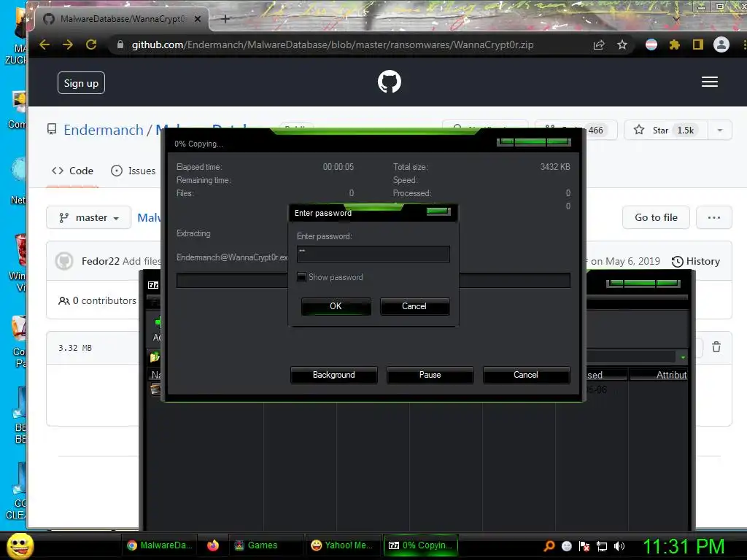Click the Elapsed time 00:00:05 value
The image size is (747, 560).
point(338,167)
